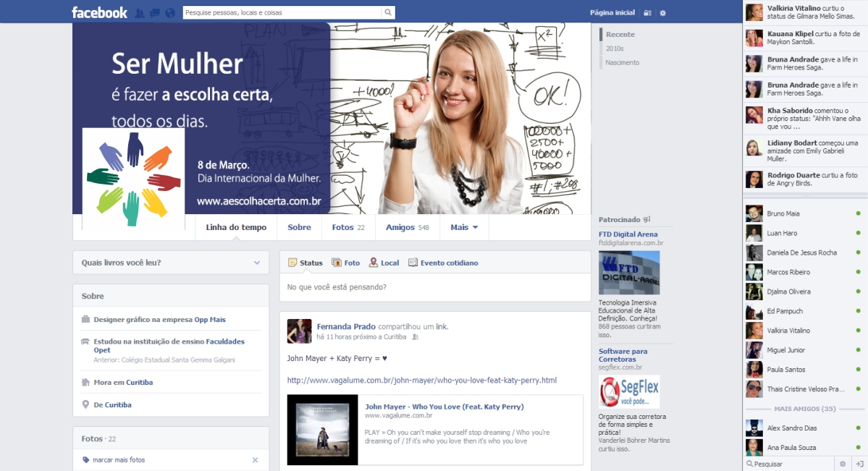868x471 pixels.
Task: Click the Mora em Curitiba link
Action: coord(139,383)
